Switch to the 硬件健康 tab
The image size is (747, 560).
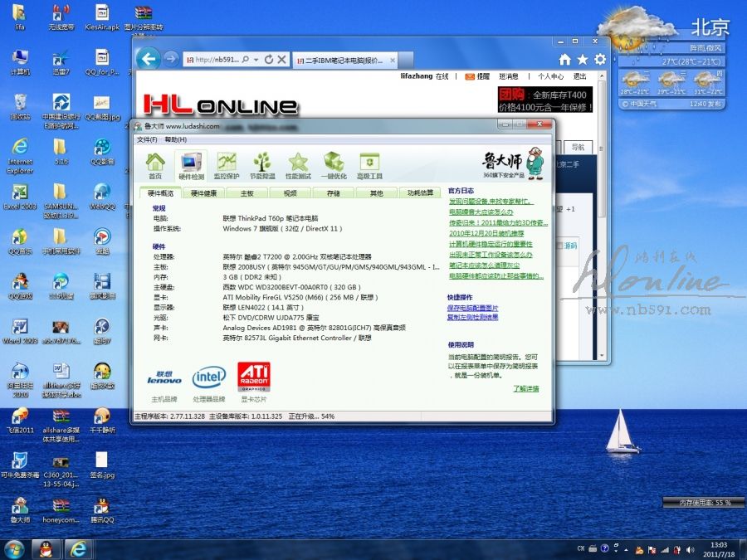tap(203, 193)
